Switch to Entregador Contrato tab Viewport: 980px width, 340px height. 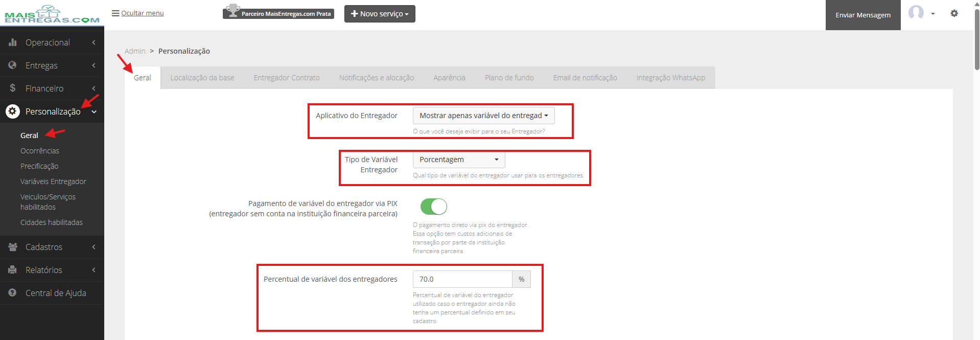coord(287,78)
